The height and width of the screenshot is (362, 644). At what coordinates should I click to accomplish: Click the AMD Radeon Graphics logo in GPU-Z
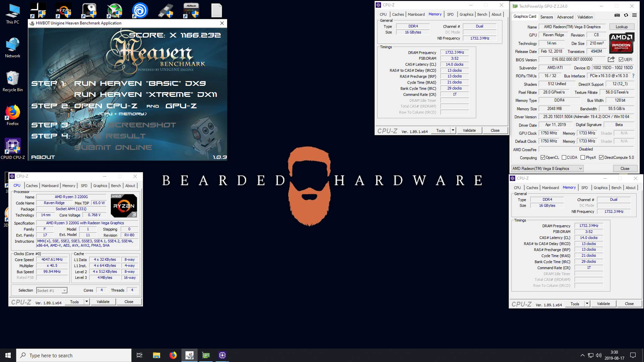pos(622,43)
